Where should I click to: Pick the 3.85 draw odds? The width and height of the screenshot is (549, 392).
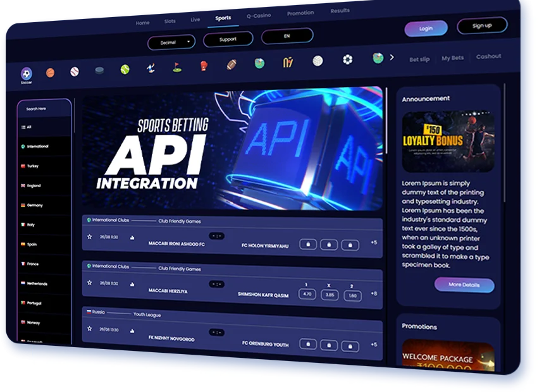pos(330,295)
